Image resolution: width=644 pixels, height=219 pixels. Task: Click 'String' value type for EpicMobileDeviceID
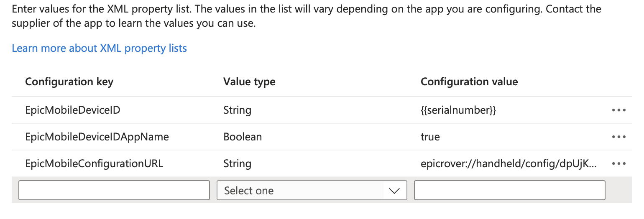pos(237,110)
